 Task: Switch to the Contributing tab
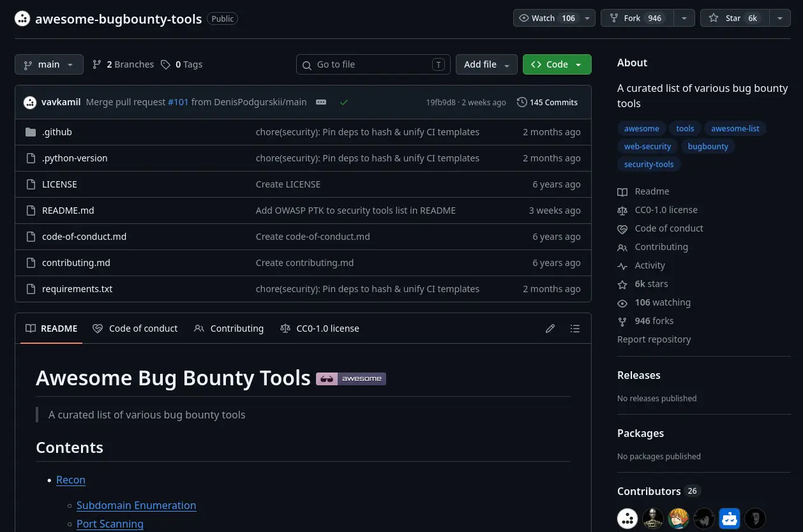tap(229, 329)
